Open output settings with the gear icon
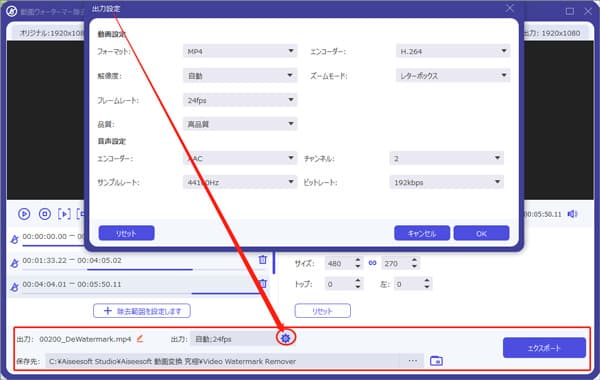600x380 pixels. click(x=285, y=338)
